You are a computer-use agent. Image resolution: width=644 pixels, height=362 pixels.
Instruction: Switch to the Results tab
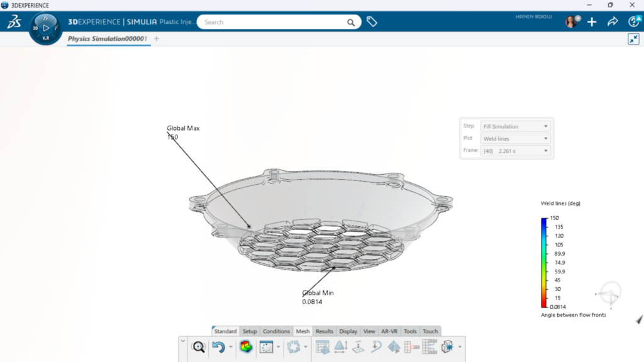325,331
